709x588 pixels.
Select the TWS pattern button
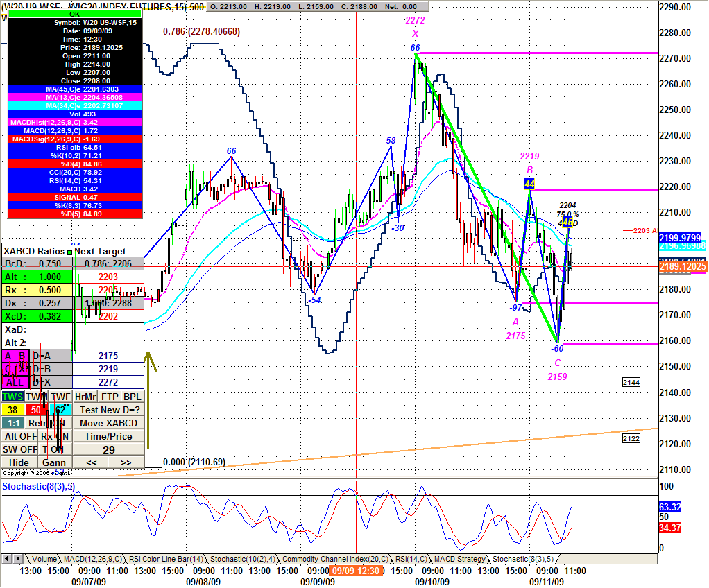point(12,397)
